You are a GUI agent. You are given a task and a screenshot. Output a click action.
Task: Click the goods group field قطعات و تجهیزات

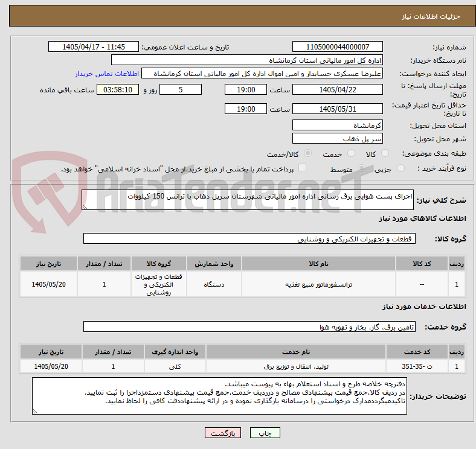pos(249,238)
